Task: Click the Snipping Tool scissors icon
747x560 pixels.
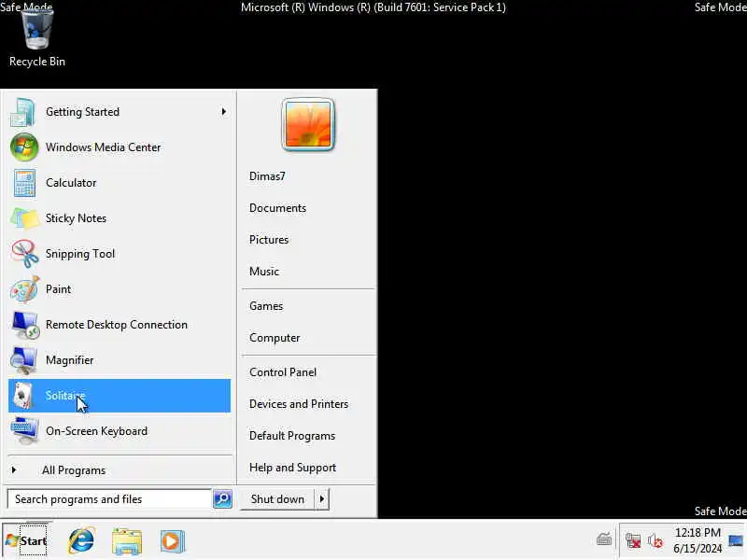Action: click(x=25, y=254)
